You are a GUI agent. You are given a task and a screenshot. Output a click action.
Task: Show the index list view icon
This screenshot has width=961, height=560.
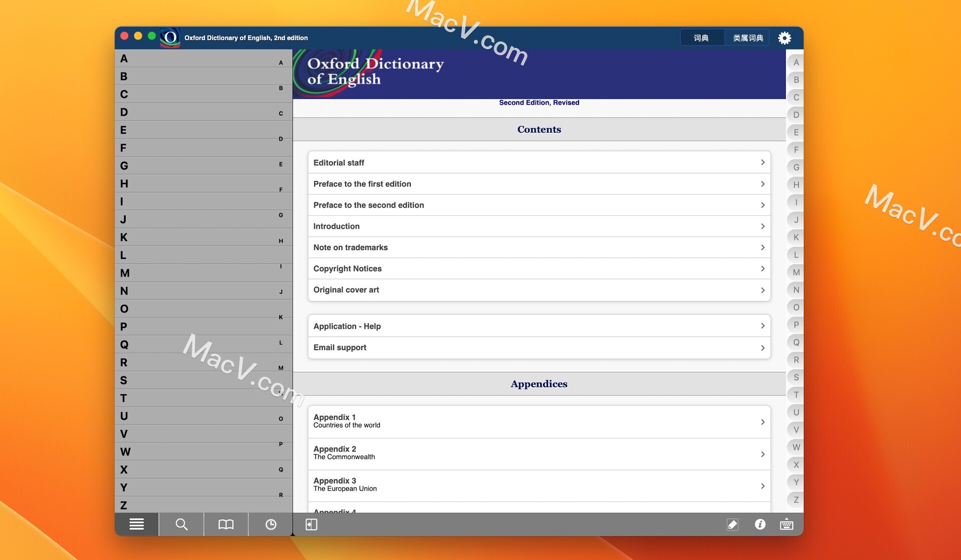click(x=137, y=524)
